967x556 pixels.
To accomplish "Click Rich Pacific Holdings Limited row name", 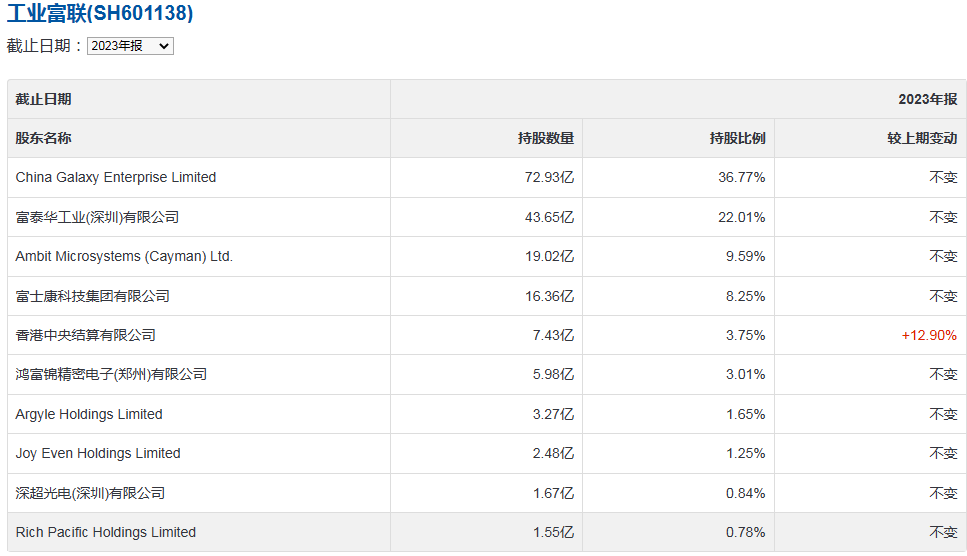I will coord(106,532).
